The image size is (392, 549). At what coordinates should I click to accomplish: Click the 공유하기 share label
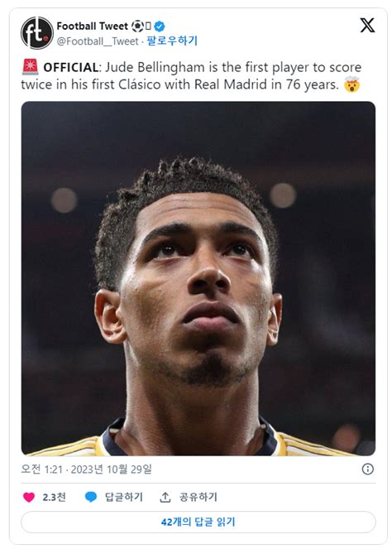(x=198, y=497)
